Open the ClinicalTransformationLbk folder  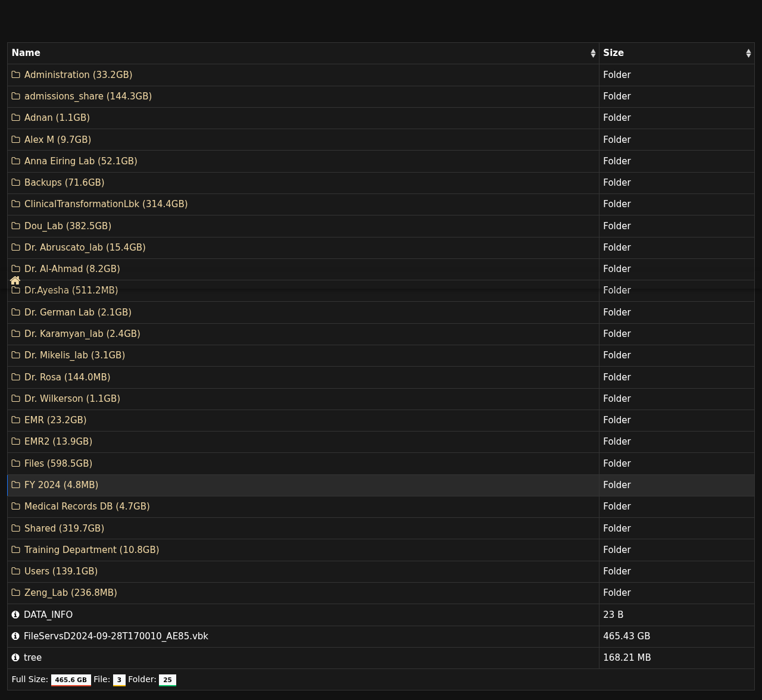105,204
